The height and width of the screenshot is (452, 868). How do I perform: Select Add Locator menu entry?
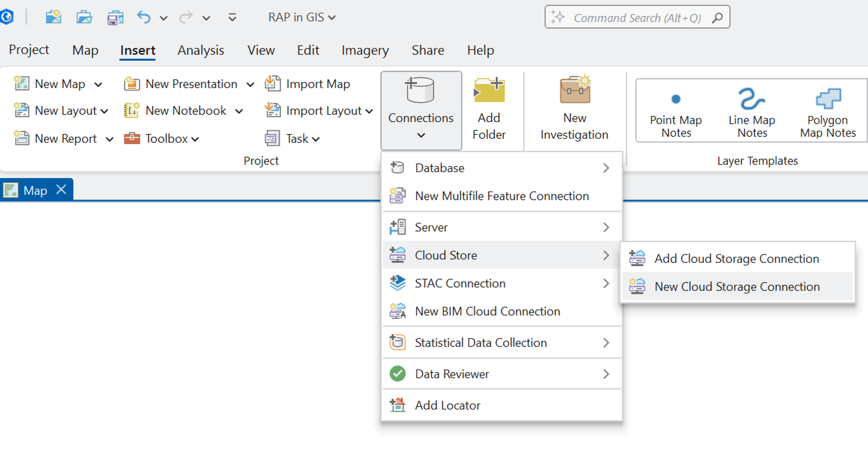(447, 405)
